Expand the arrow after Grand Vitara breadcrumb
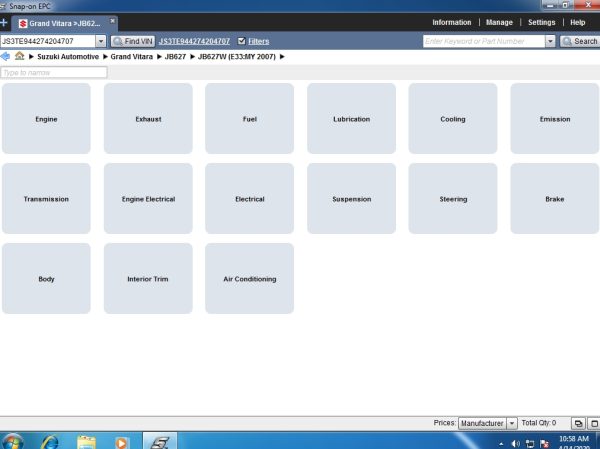 (159, 57)
